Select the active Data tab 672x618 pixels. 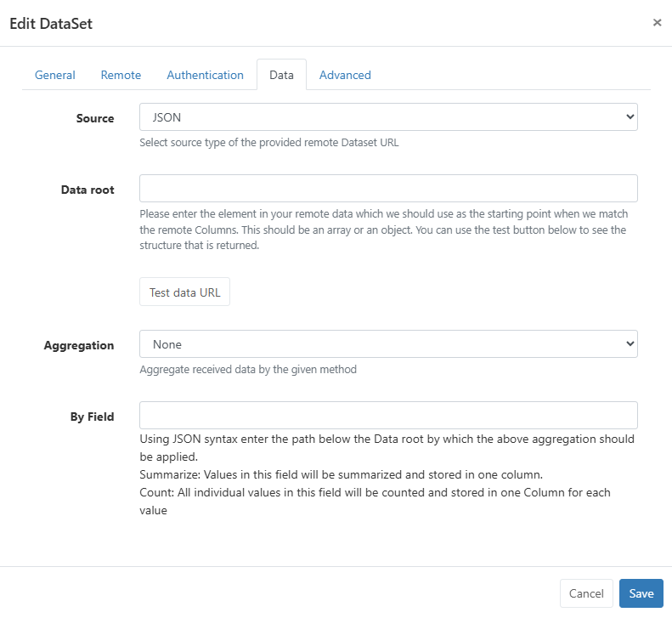(281, 75)
